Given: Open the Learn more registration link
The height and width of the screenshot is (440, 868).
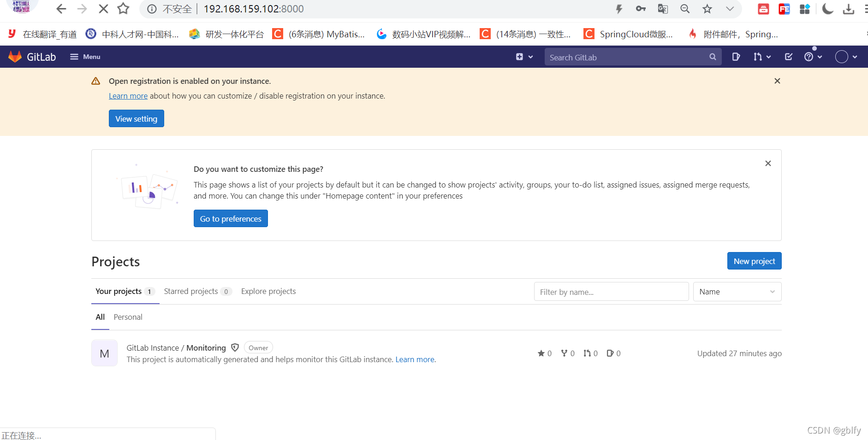Looking at the screenshot, I should pos(128,95).
